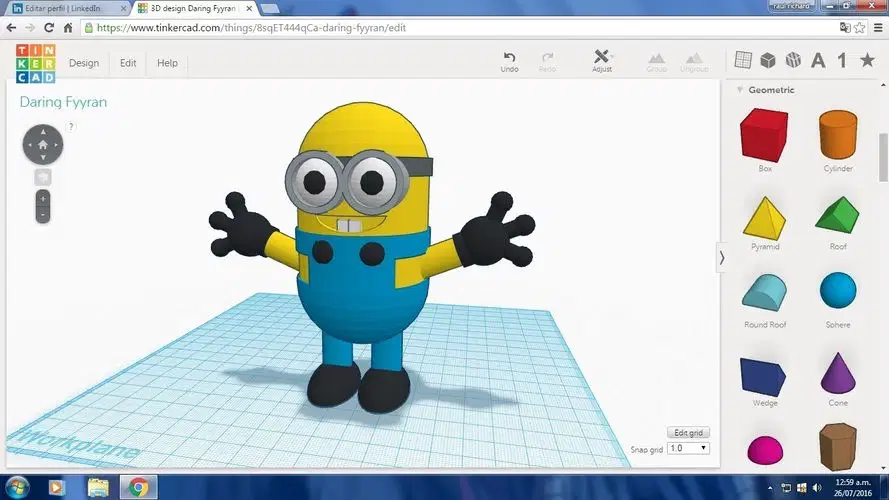Click the home view navigation button

[x=43, y=145]
